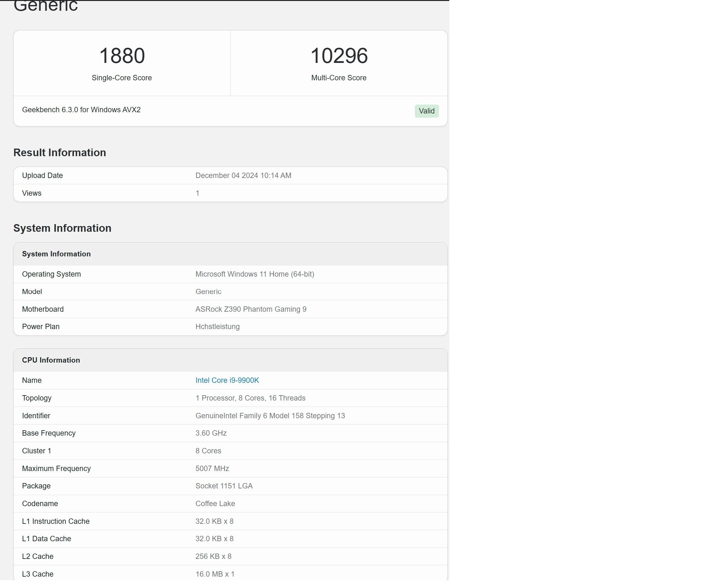
Task: Click the Single-Core Score label
Action: tap(122, 78)
